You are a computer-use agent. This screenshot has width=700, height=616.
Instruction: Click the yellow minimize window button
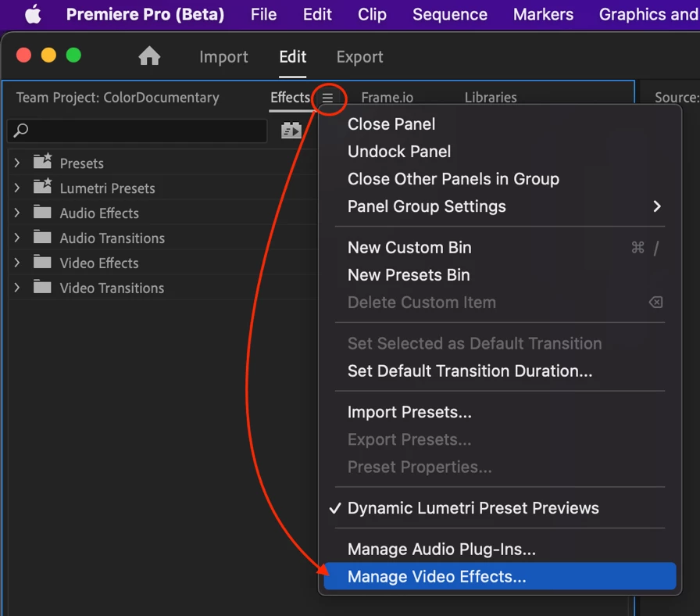tap(48, 56)
